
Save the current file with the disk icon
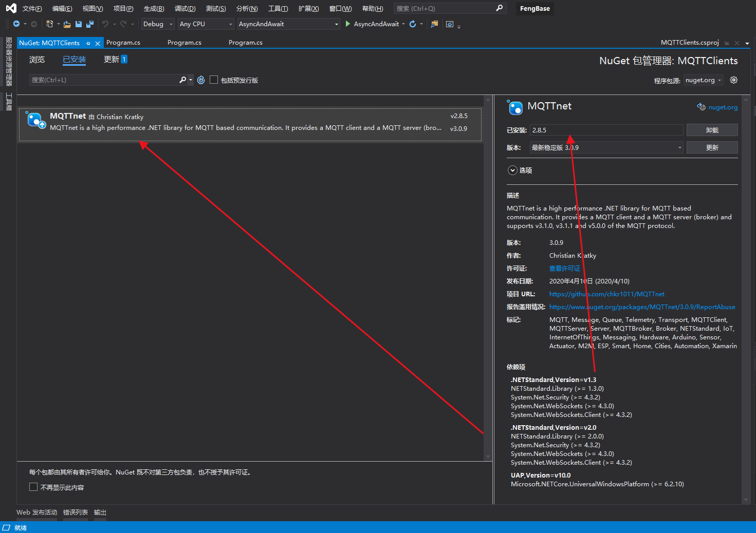(79, 24)
